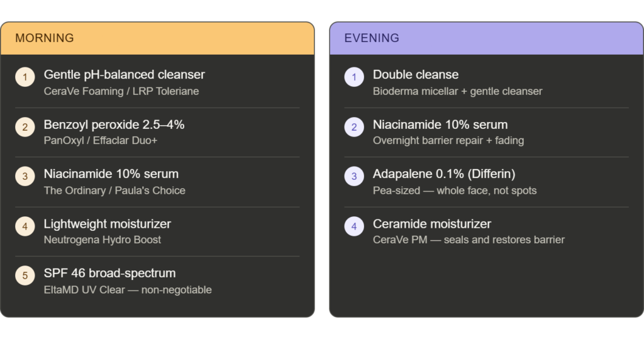
Task: Click Lightweight moisturizer title
Action: coord(107,224)
